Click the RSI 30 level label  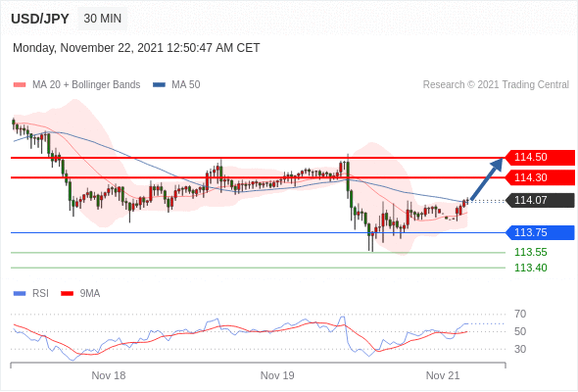[520, 349]
